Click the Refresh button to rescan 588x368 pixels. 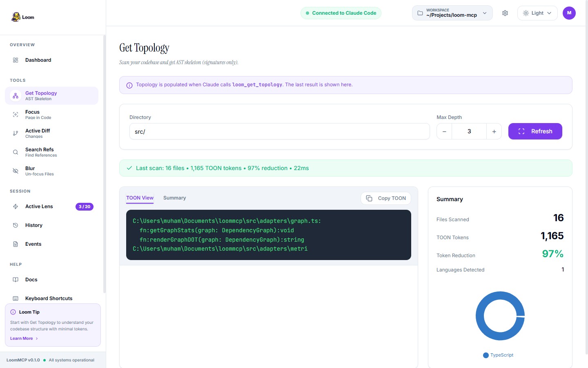click(x=535, y=131)
